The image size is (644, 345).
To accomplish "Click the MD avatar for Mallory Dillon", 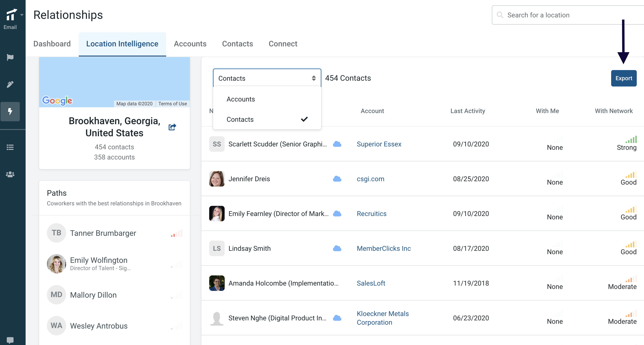I will (x=57, y=295).
